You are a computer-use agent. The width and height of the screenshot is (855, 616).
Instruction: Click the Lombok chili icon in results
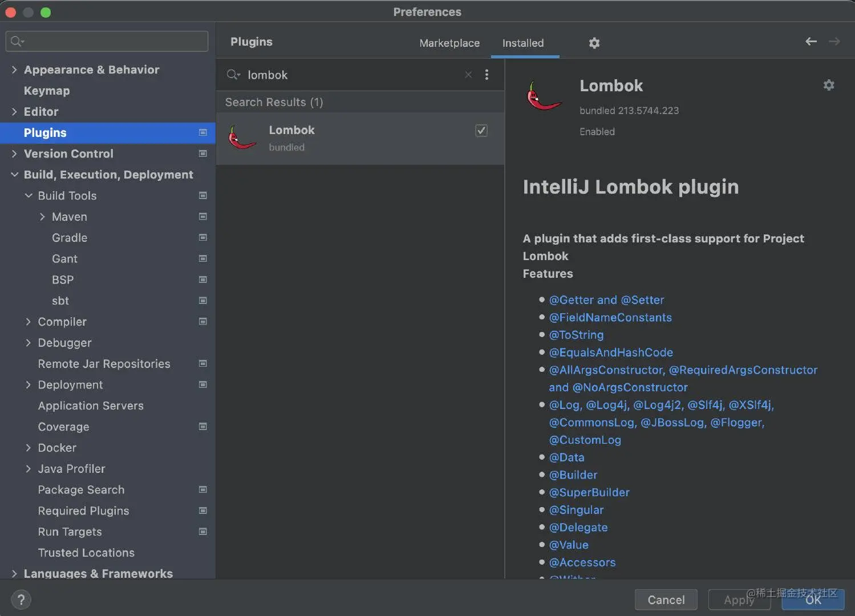pos(242,137)
